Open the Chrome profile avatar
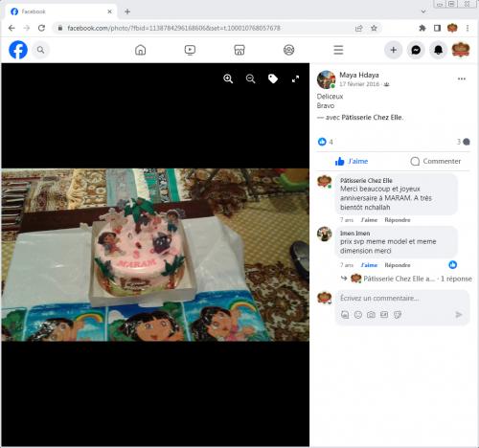The width and height of the screenshot is (479, 448). point(452,28)
